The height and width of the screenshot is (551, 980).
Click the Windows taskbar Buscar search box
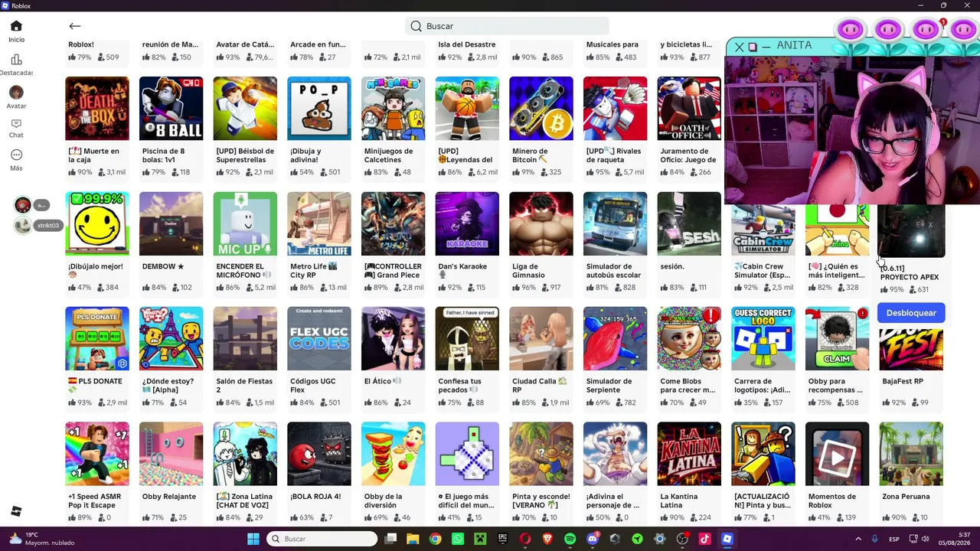click(x=322, y=539)
